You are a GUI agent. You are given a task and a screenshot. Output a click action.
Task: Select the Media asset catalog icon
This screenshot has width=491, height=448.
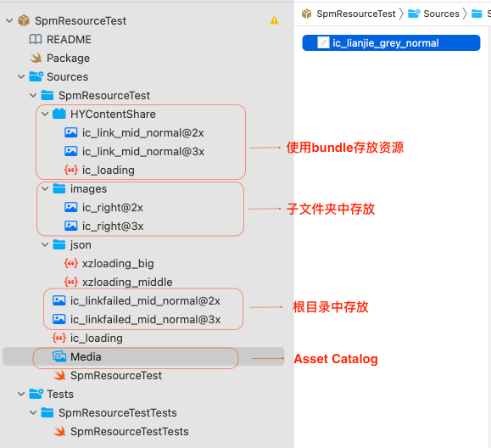click(59, 356)
